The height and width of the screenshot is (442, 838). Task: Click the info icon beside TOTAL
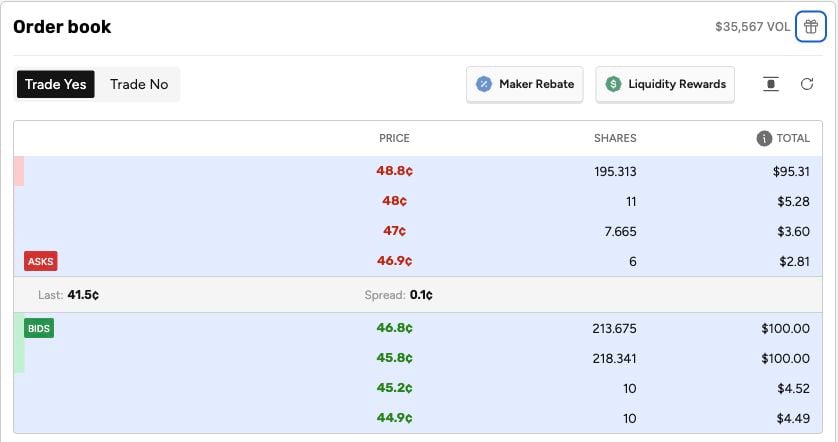point(764,138)
